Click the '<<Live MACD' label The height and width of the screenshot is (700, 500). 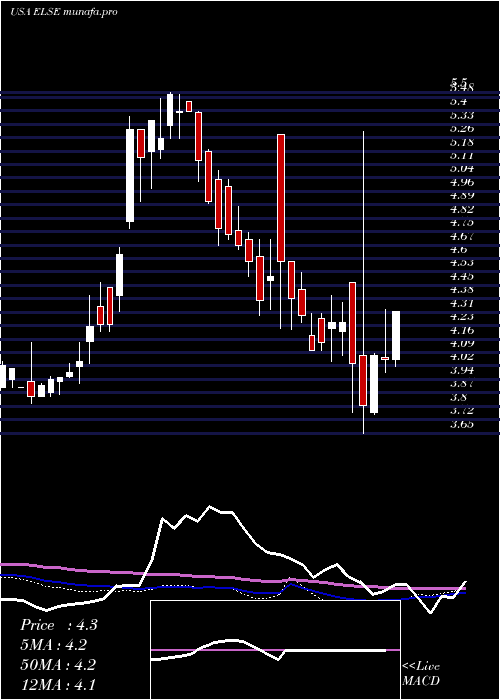[x=421, y=674]
